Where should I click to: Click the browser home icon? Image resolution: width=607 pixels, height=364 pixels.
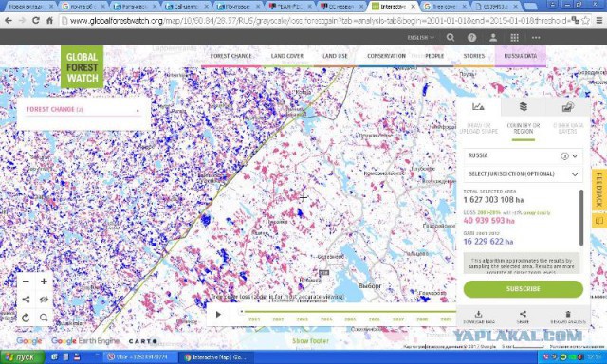pos(49,20)
